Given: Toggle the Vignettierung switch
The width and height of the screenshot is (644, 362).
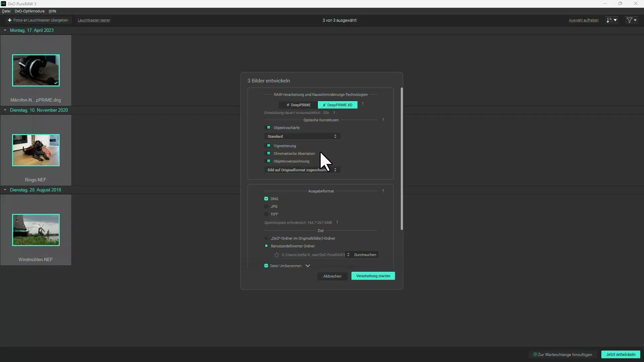Looking at the screenshot, I should coord(268,145).
